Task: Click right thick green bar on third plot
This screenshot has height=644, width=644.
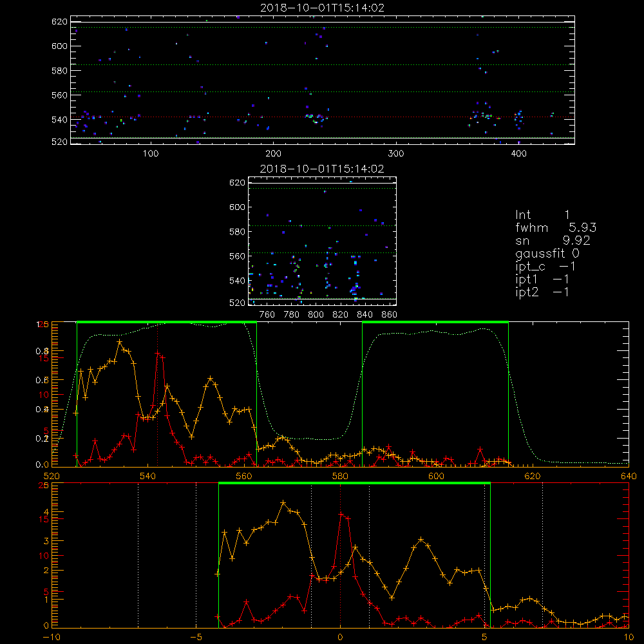Action: tap(435, 323)
